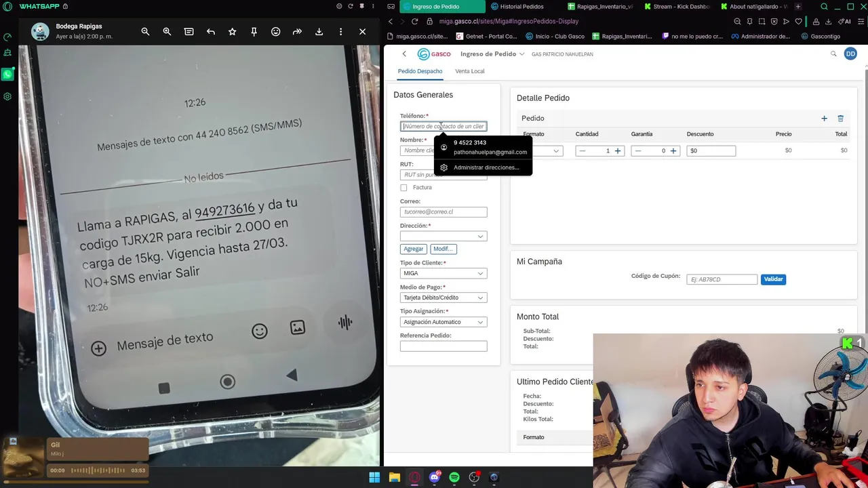Delete Pedido row with trash icon
Image resolution: width=868 pixels, height=488 pixels.
tap(840, 119)
